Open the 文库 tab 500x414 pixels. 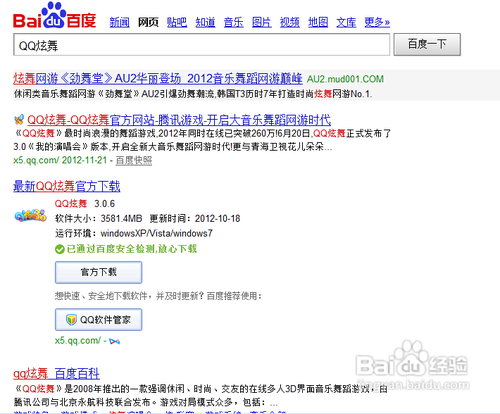coord(346,22)
